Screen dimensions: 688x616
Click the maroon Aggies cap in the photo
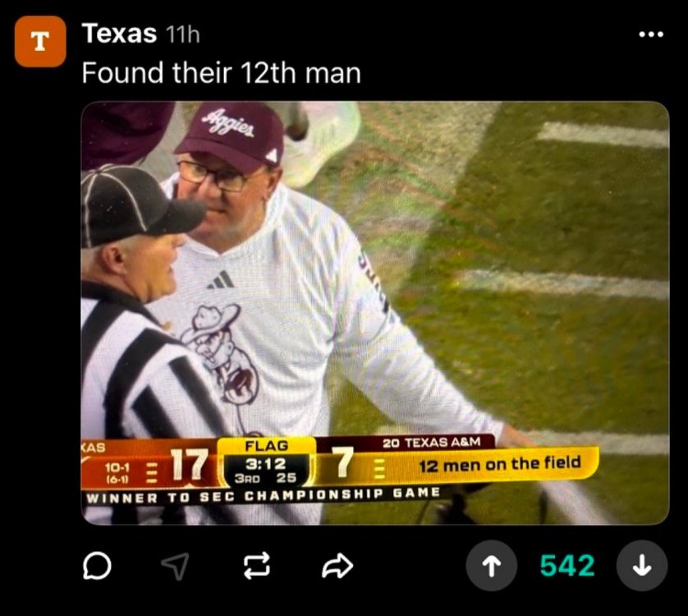coord(231,132)
